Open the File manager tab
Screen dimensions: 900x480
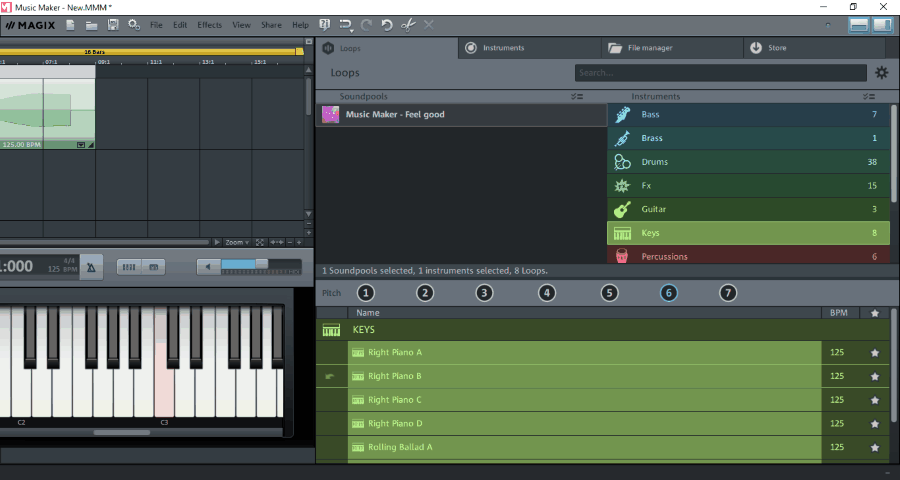click(x=672, y=48)
